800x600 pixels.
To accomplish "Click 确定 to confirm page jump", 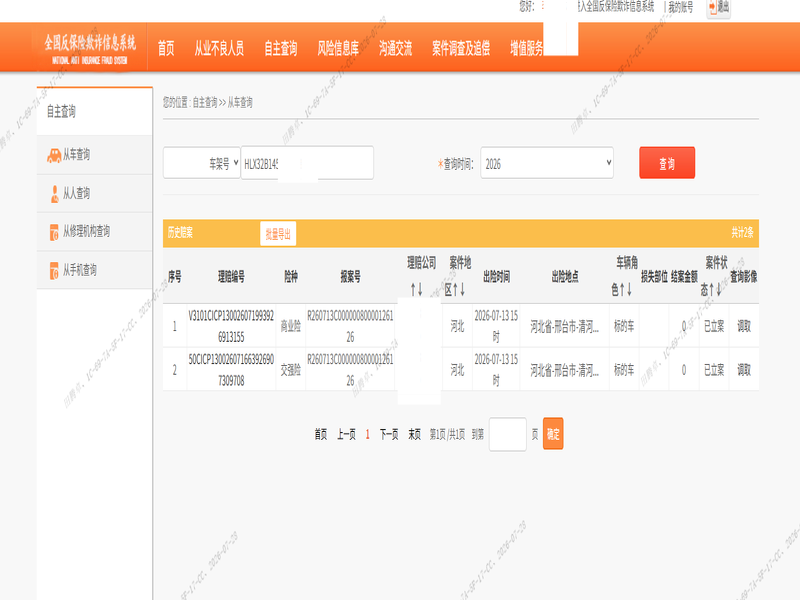I will click(x=553, y=434).
